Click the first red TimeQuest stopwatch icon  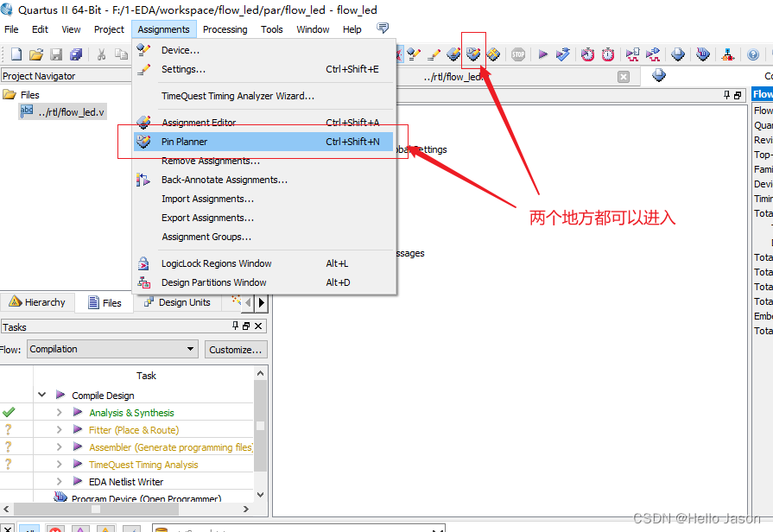point(587,54)
